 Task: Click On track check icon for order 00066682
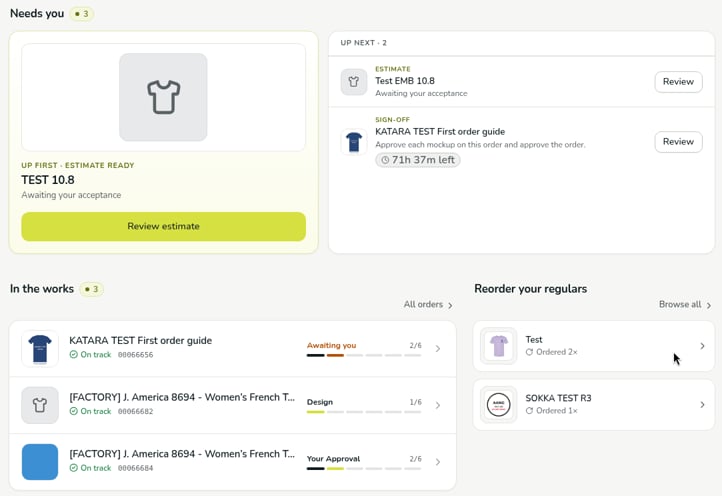(x=74, y=411)
